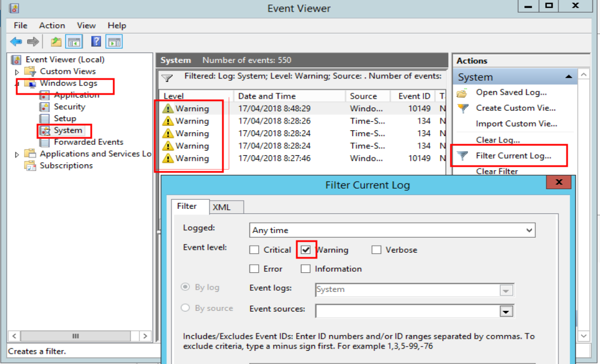Screen dimensions: 600x364
Task: Click the Security log icon
Action: (45, 107)
